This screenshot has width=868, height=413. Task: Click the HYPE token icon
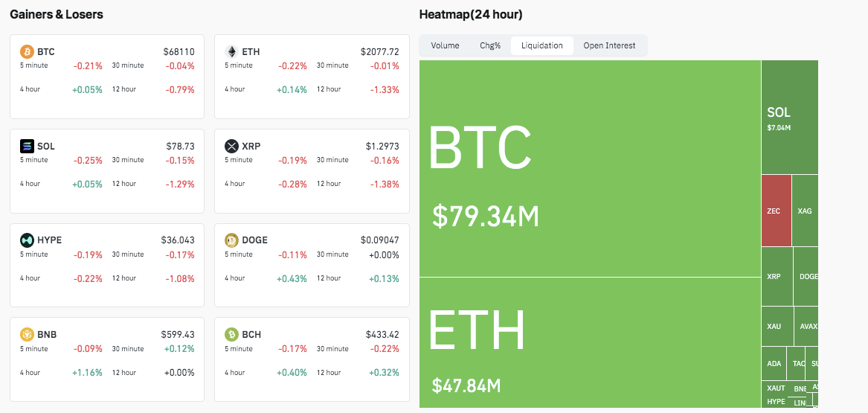(27, 240)
